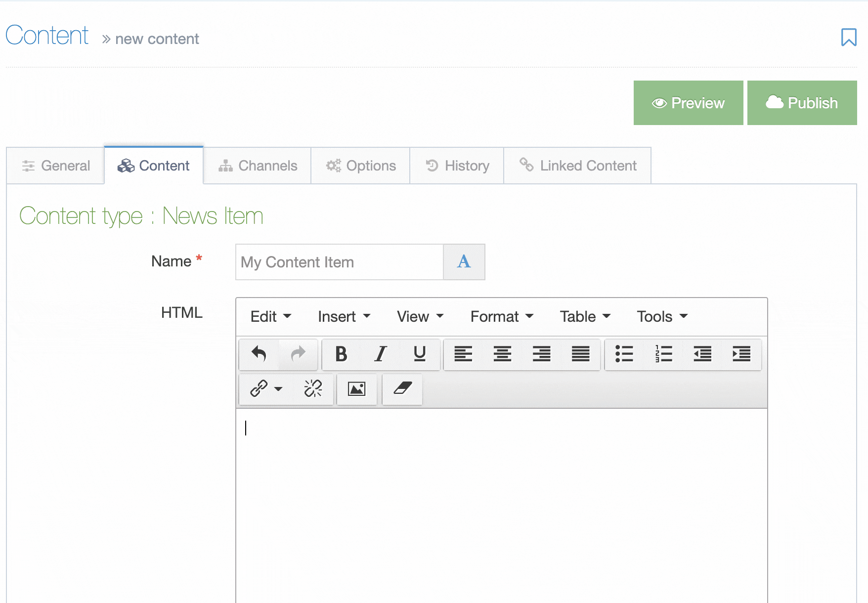
Task: Click the undo arrow in the editor toolbar
Action: click(259, 354)
